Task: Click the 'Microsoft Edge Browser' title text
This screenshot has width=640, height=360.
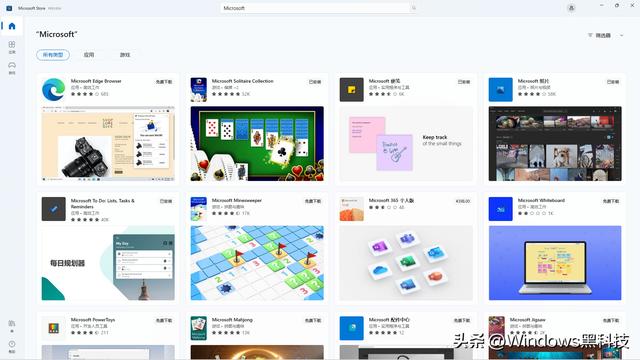Action: click(96, 81)
